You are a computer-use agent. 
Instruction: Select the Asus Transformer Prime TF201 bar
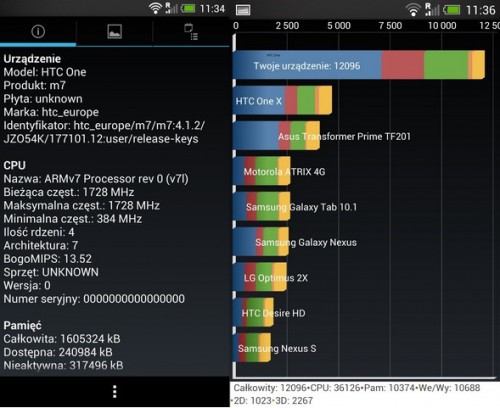[276, 136]
